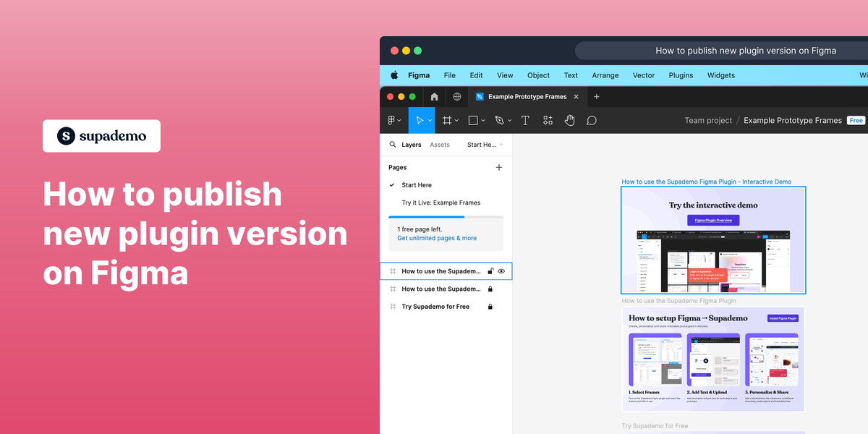868x434 pixels.
Task: Open the Plugins menu
Action: pos(681,75)
